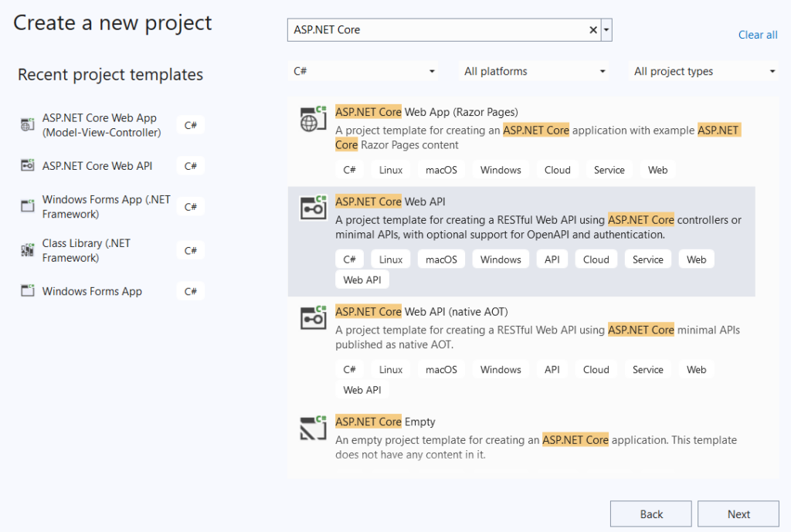Screen dimensions: 791x532
Task: Click the Clear all link
Action: click(x=758, y=35)
